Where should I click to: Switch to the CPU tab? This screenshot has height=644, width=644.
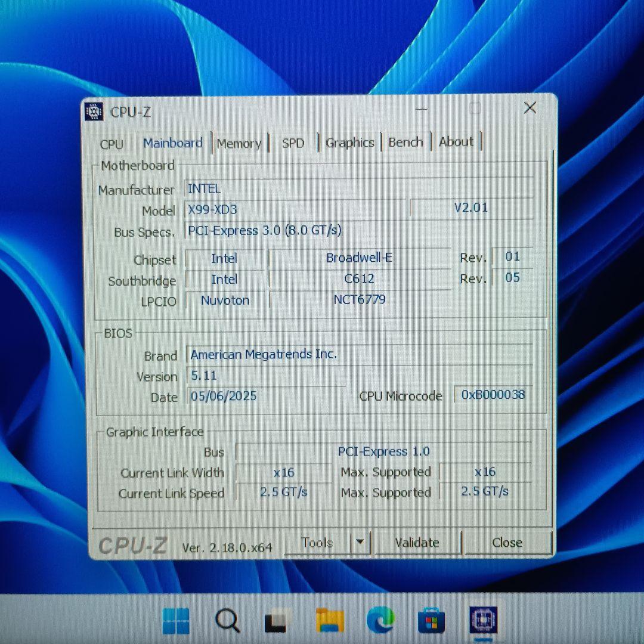point(112,144)
